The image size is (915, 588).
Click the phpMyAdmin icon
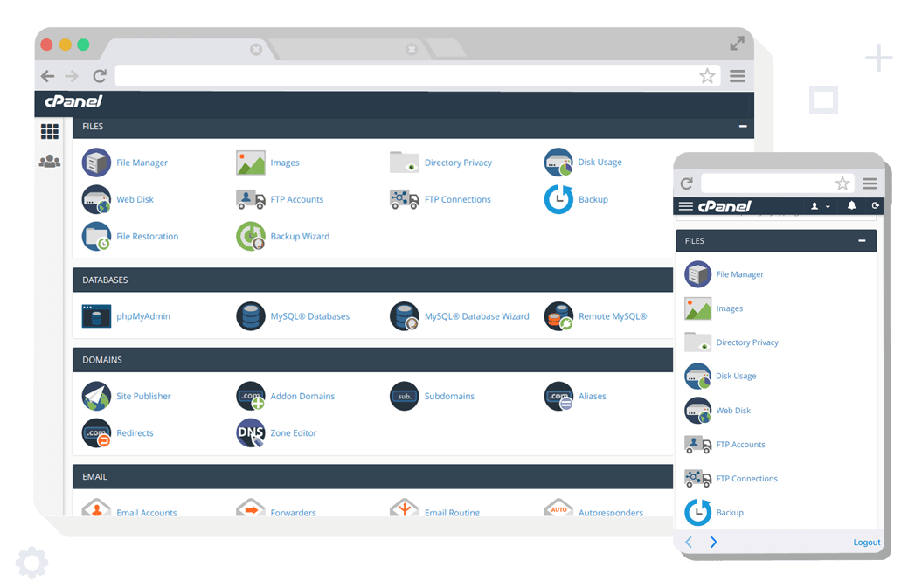[x=96, y=316]
